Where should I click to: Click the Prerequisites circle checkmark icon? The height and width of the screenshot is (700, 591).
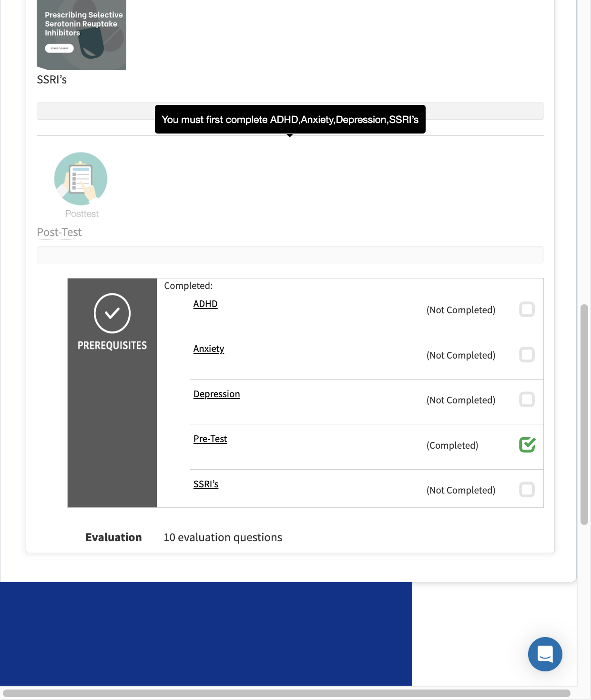pos(112,313)
